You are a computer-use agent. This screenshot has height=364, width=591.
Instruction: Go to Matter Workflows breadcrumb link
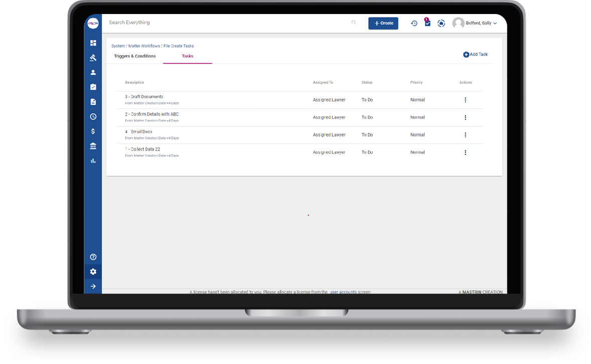144,46
